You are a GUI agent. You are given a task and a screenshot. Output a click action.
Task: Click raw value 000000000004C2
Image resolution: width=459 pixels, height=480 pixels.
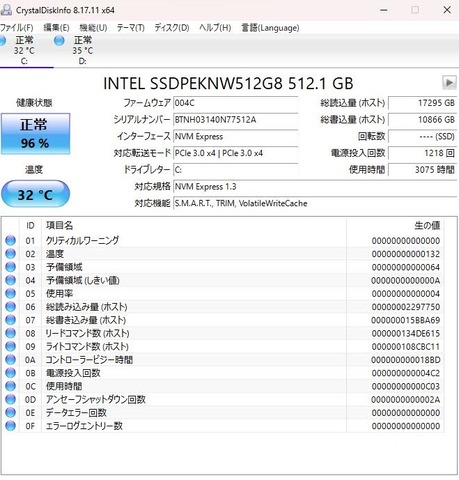[406, 373]
